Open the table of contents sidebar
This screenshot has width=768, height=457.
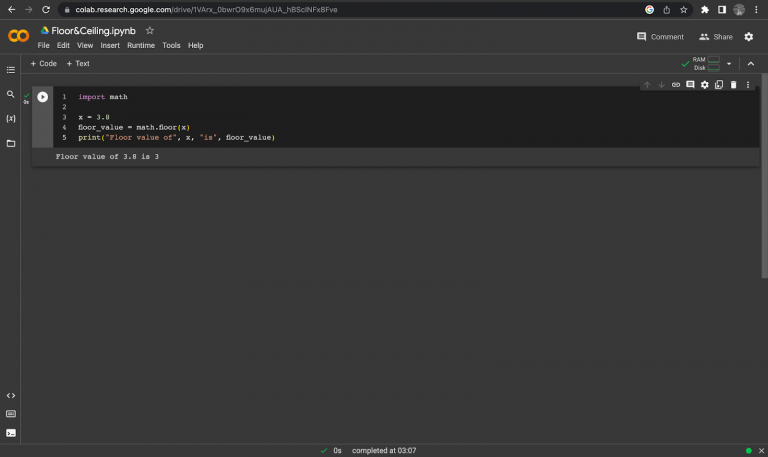tap(11, 70)
